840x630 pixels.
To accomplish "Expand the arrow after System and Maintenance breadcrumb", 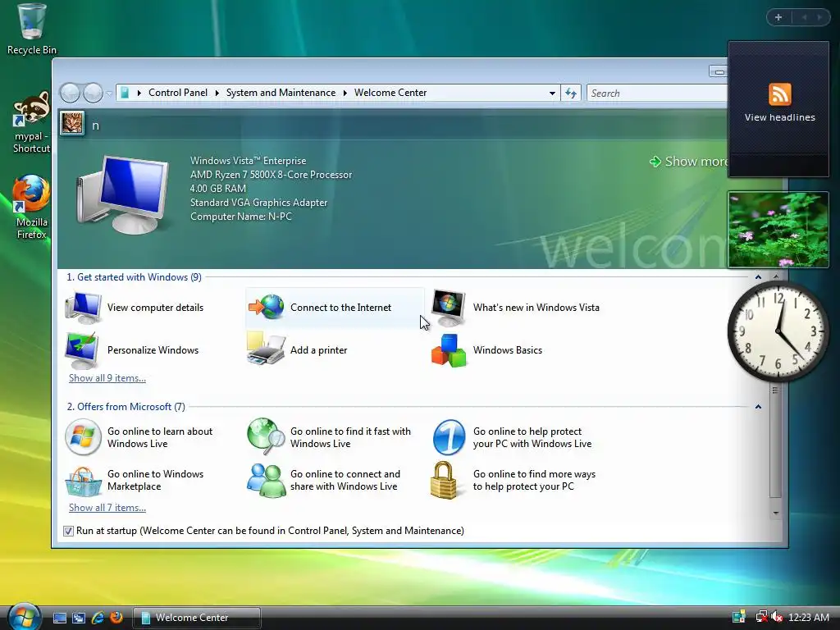I will pyautogui.click(x=345, y=94).
